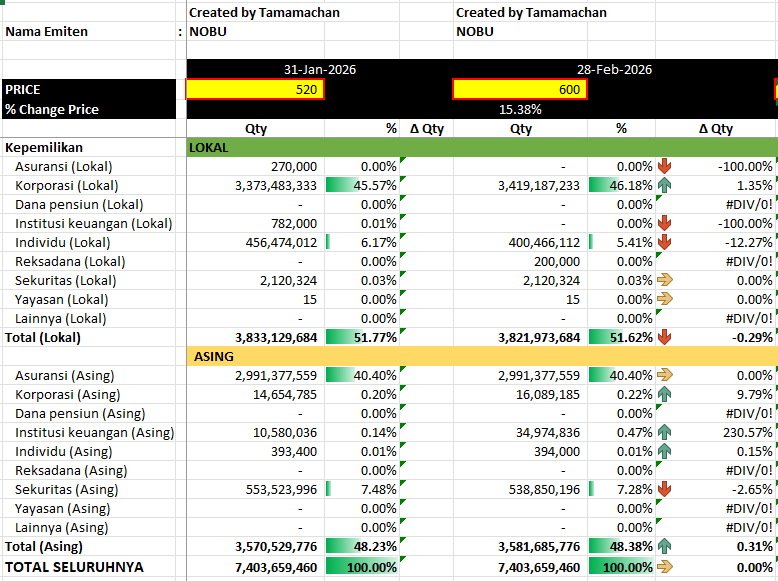Click the green up arrow in Korporasi (Lokal) row
Image resolution: width=778 pixels, height=581 pixels.
[665, 185]
